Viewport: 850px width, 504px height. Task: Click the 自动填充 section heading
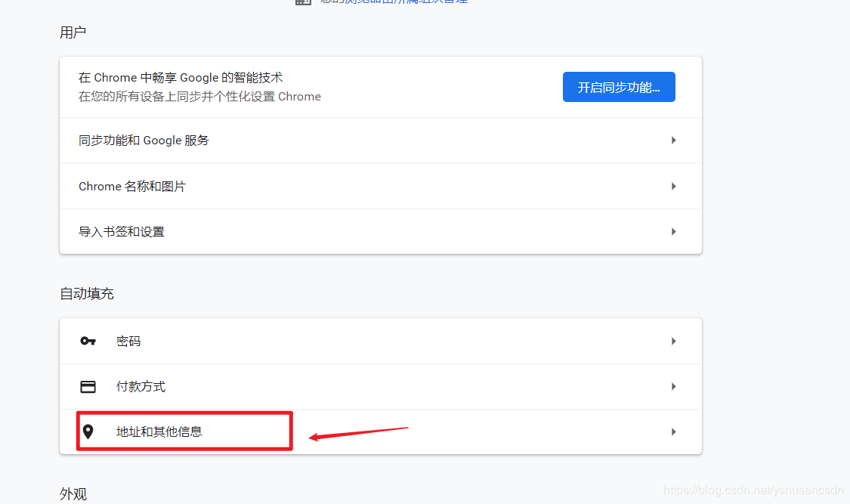pos(87,294)
